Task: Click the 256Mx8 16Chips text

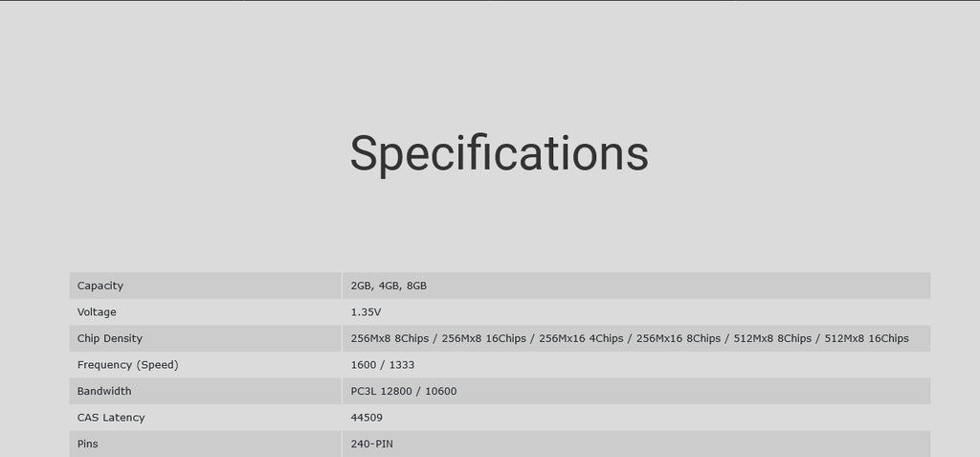Action: pyautogui.click(x=483, y=338)
